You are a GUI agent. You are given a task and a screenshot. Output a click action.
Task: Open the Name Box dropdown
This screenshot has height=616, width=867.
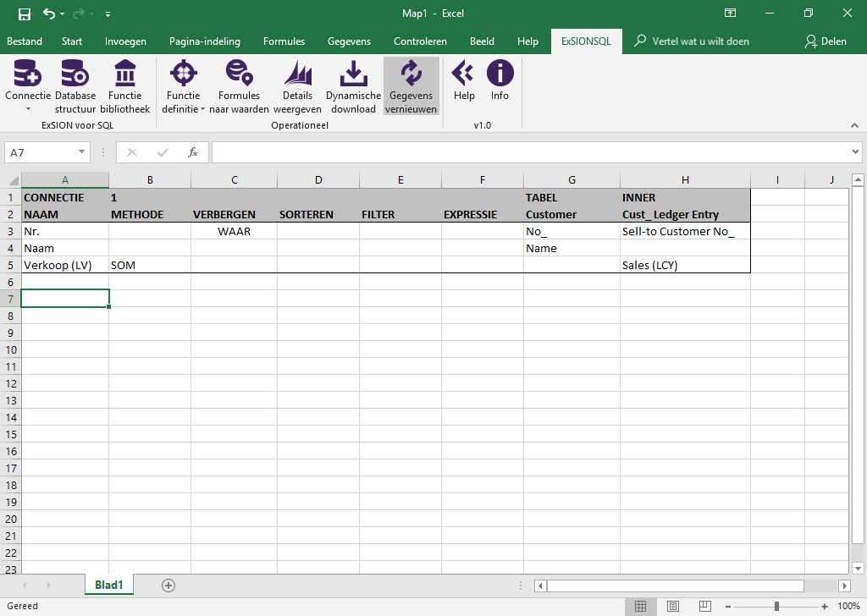click(x=81, y=152)
